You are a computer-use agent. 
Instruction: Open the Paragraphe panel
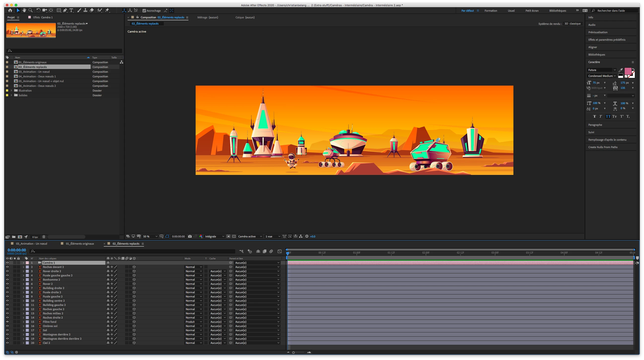coord(595,125)
